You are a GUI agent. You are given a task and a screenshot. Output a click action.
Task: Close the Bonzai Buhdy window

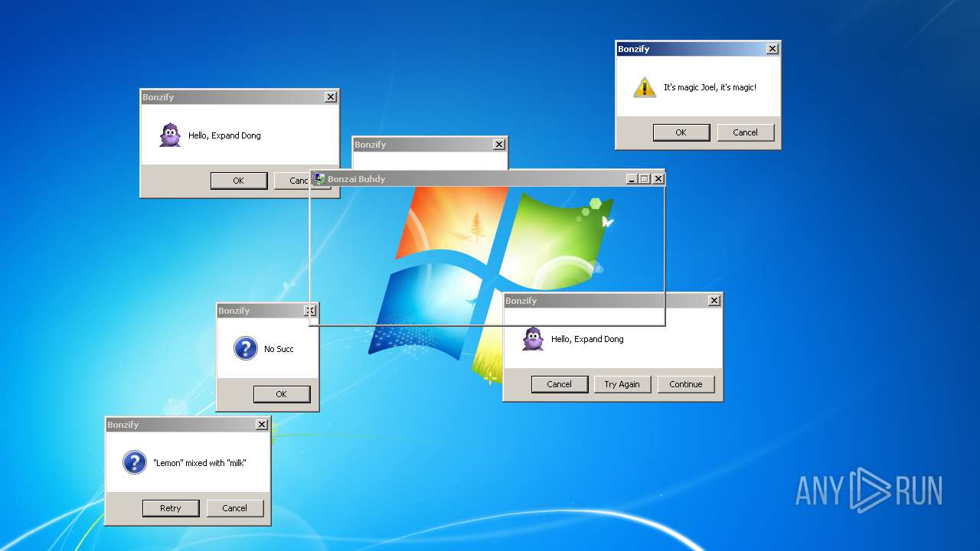click(x=658, y=178)
